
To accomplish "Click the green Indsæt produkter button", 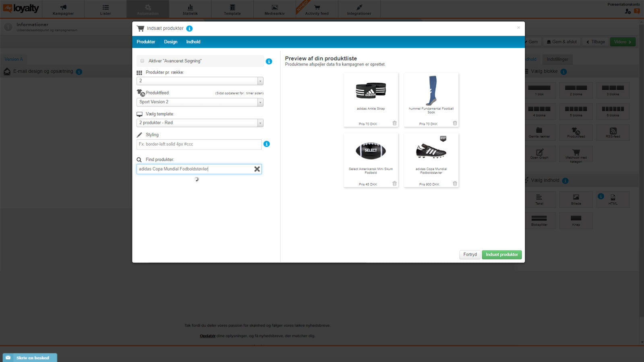I will pos(502,255).
